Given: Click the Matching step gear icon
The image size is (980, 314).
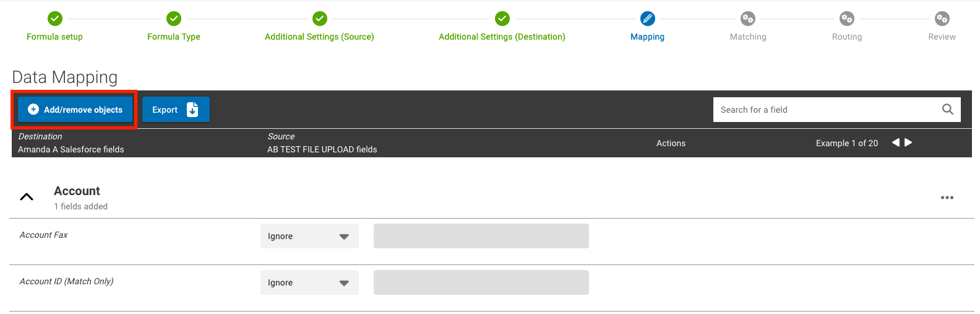Looking at the screenshot, I should tap(748, 19).
